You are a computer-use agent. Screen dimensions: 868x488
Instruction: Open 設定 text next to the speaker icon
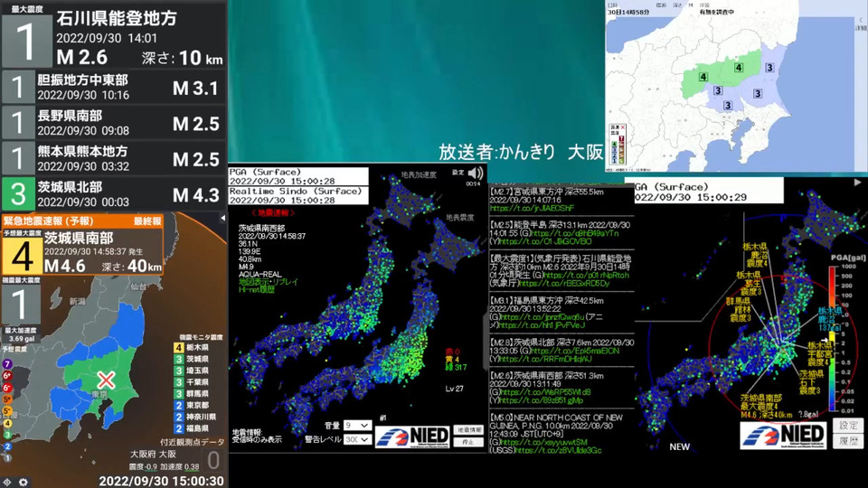point(458,173)
